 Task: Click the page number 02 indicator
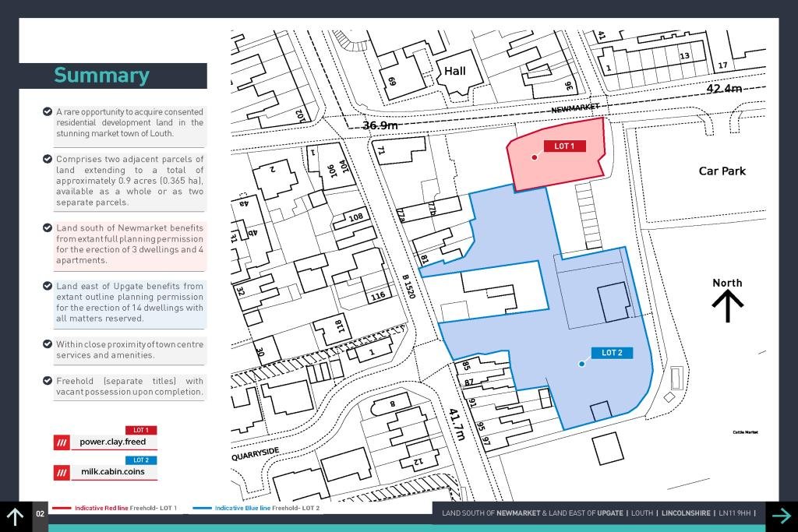[x=41, y=514]
